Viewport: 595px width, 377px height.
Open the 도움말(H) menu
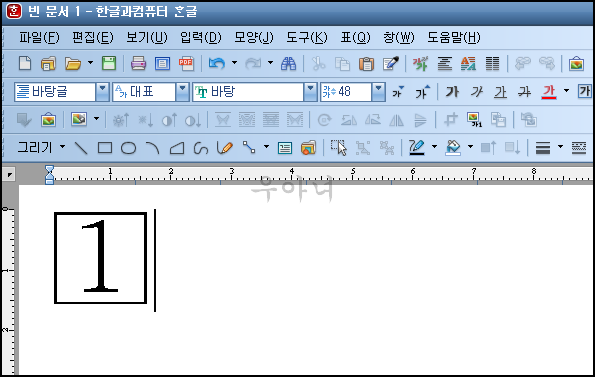454,37
